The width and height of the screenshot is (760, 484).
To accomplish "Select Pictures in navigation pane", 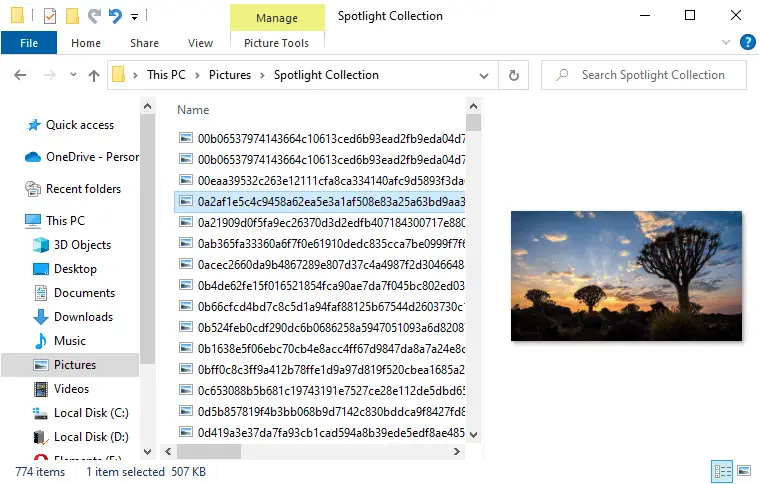I will pyautogui.click(x=70, y=365).
